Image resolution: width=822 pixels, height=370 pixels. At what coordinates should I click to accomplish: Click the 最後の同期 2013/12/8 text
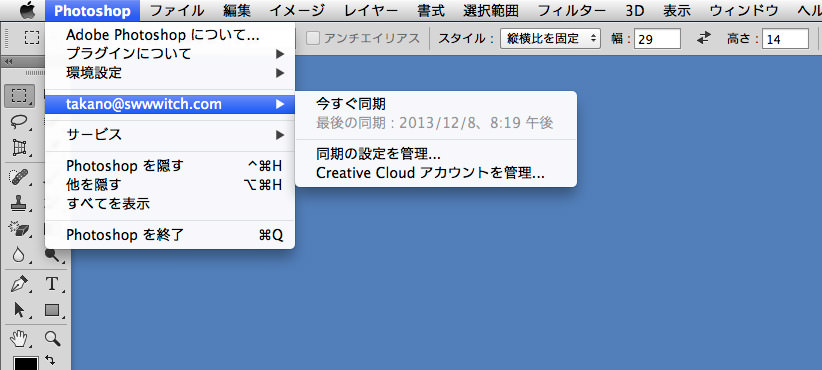(x=435, y=123)
